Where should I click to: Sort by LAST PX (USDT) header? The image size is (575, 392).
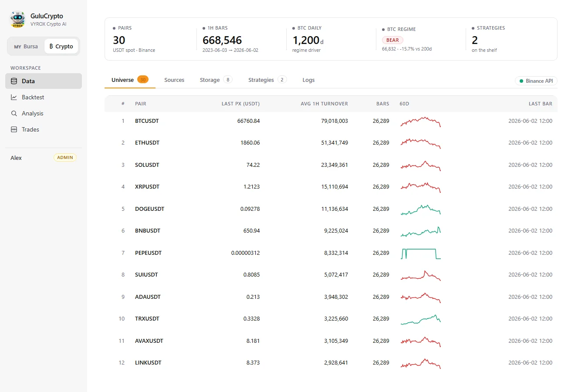tap(240, 104)
